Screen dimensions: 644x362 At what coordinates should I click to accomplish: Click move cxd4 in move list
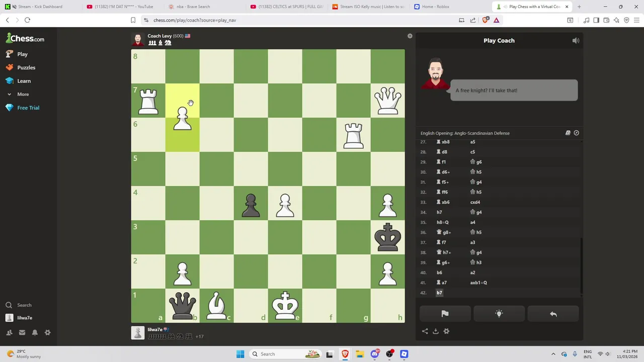pos(475,202)
